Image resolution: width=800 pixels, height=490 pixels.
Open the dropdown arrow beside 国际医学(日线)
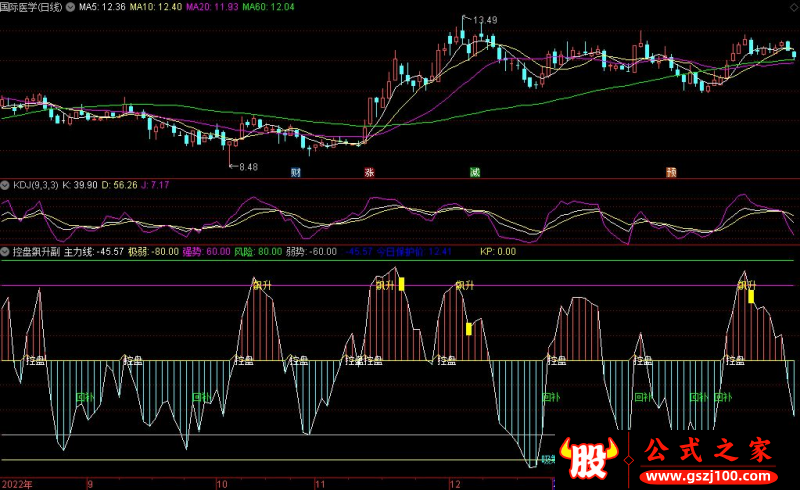[70, 7]
